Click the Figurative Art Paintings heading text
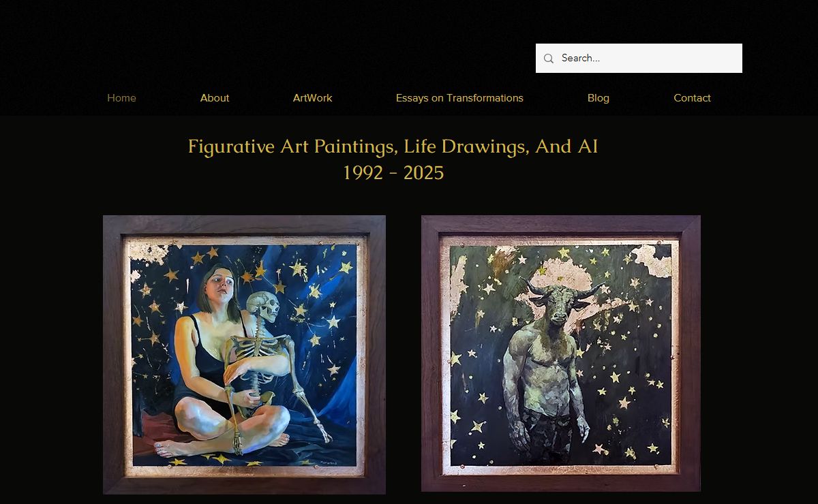The width and height of the screenshot is (818, 504). pos(393,159)
